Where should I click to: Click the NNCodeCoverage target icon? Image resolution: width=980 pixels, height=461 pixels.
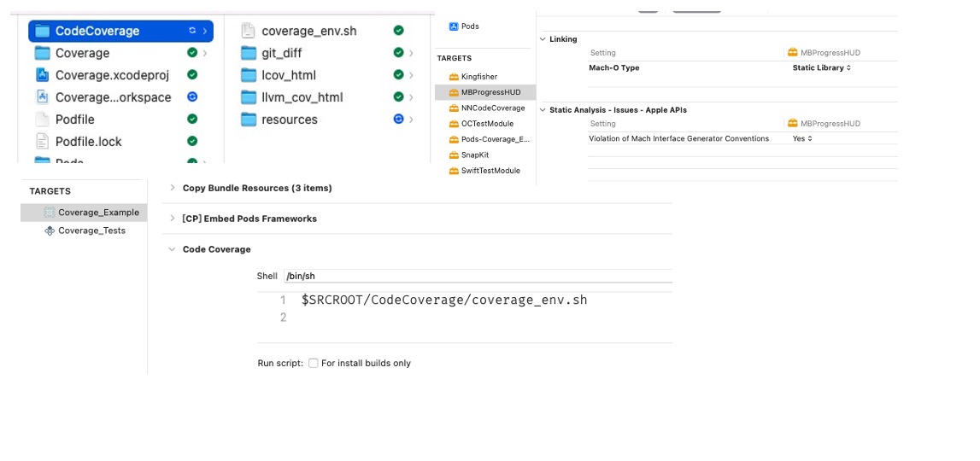point(454,108)
